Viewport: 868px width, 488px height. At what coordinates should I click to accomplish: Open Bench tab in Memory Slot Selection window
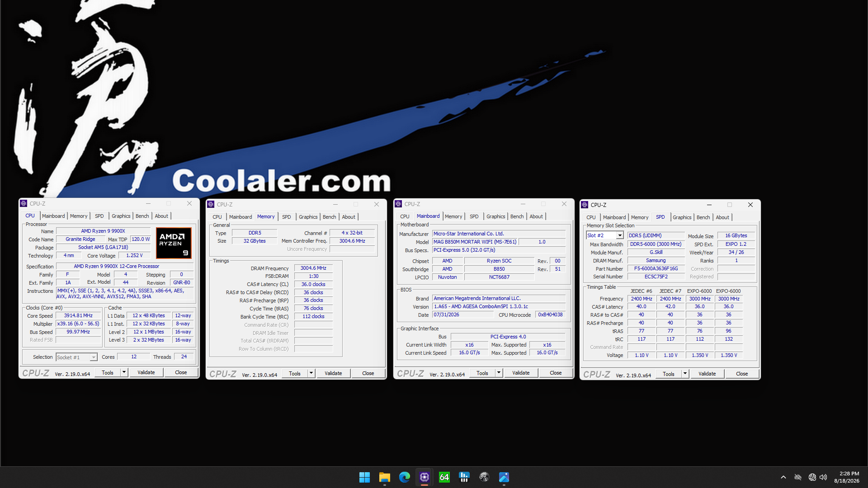tap(703, 217)
